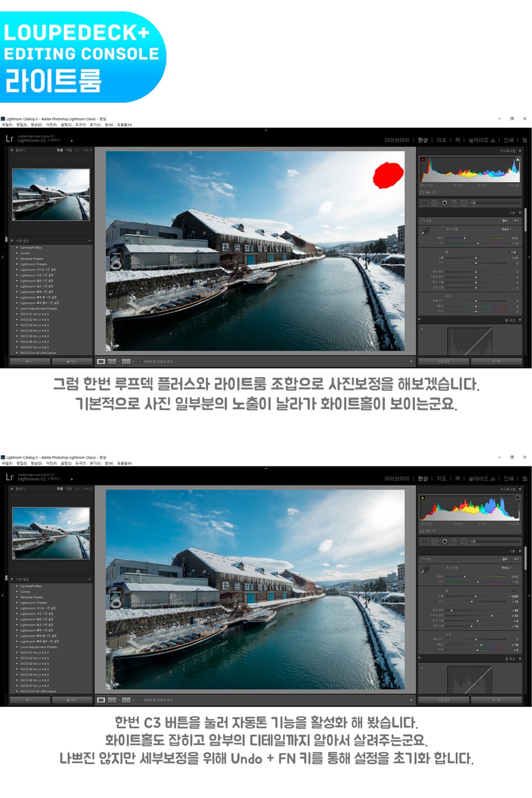This screenshot has width=532, height=798.
Task: Click Lr logo in lower Lightroom window
Action: click(x=9, y=477)
